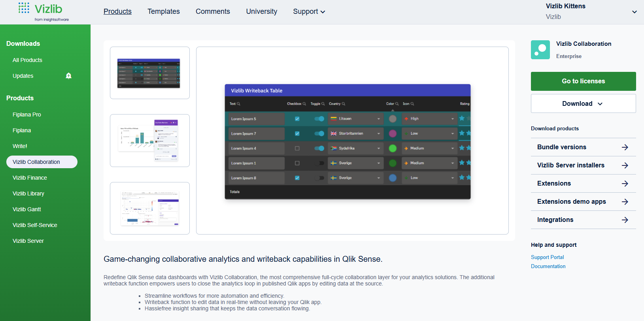Select the dark Writeback Table thumbnail
This screenshot has height=321, width=644.
pyautogui.click(x=150, y=73)
